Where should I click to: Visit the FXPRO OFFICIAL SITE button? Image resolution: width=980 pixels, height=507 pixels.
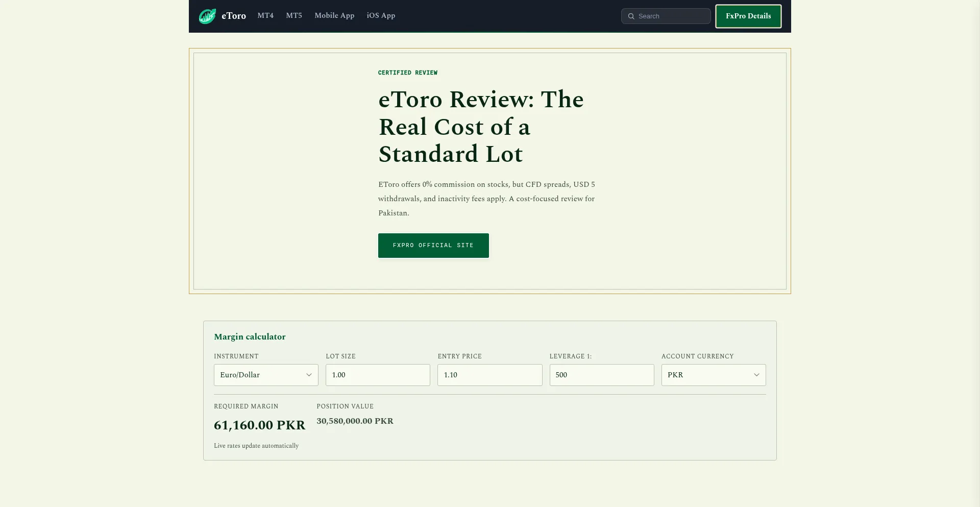[x=433, y=246]
